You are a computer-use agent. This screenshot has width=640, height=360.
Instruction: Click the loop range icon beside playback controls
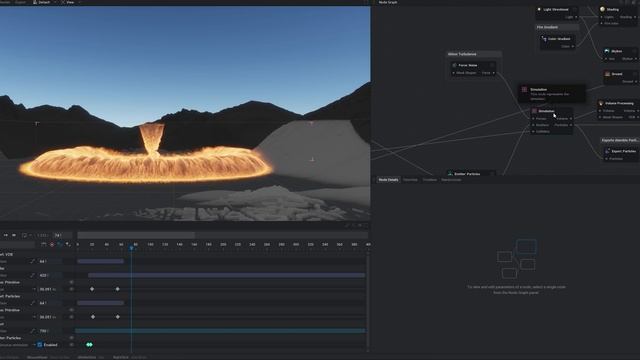coord(24,235)
